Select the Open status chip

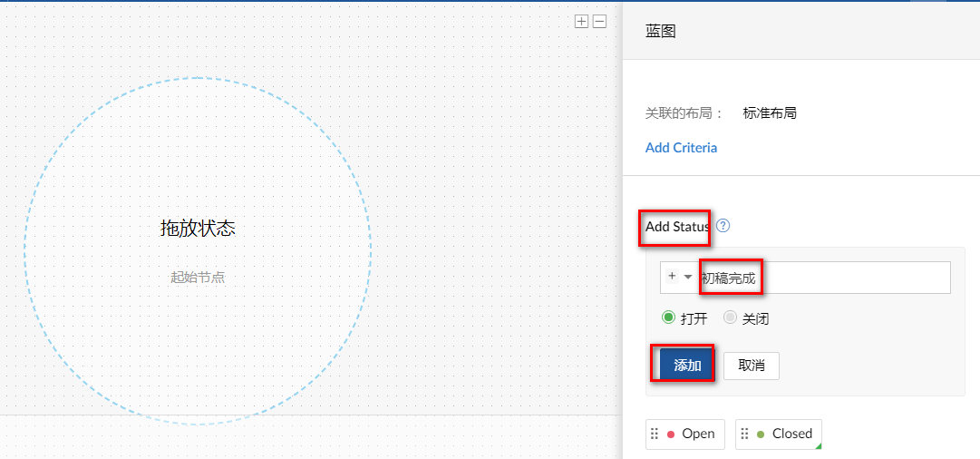[685, 434]
